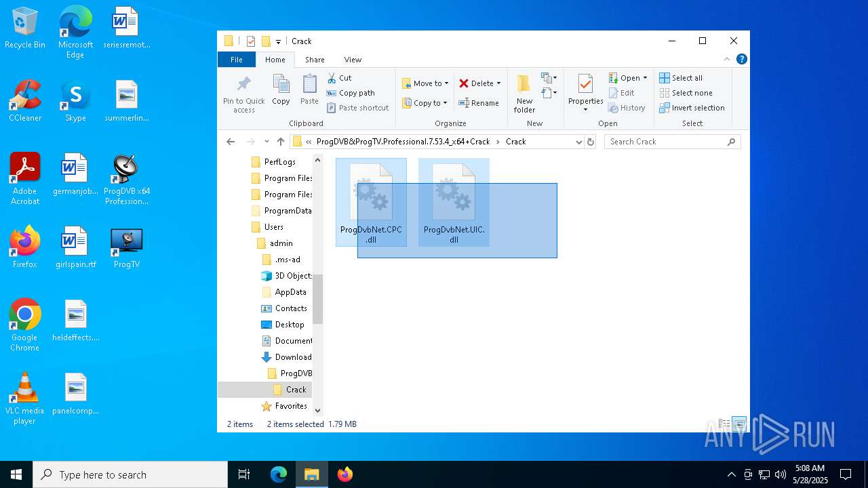This screenshot has height=488, width=868.
Task: Open File Explorer Help icon
Action: (x=742, y=60)
